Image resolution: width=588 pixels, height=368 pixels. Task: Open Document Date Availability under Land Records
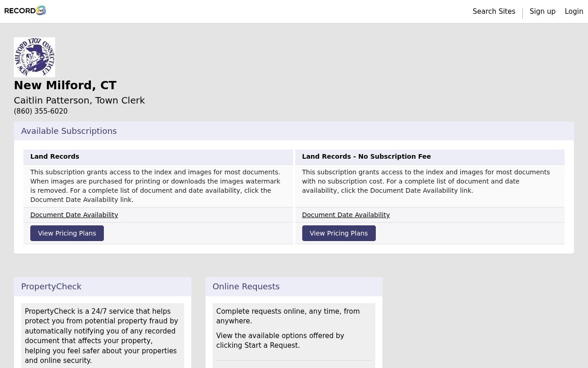[x=74, y=215]
